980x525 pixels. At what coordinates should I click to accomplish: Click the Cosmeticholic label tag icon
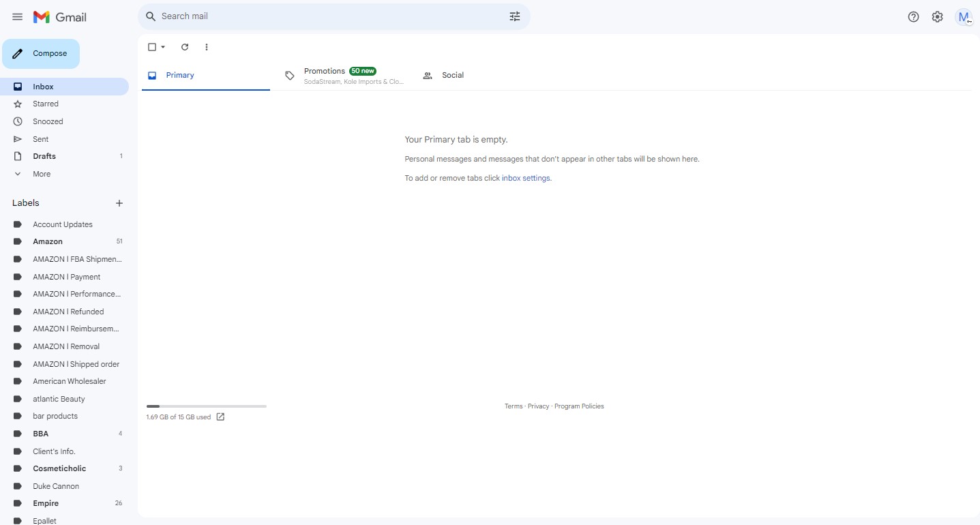pos(18,468)
